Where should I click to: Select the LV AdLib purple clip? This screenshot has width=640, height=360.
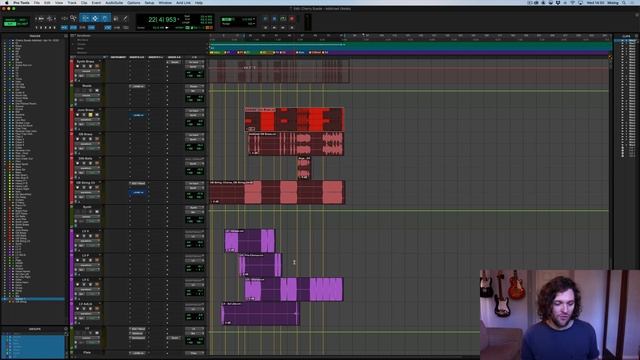260,313
